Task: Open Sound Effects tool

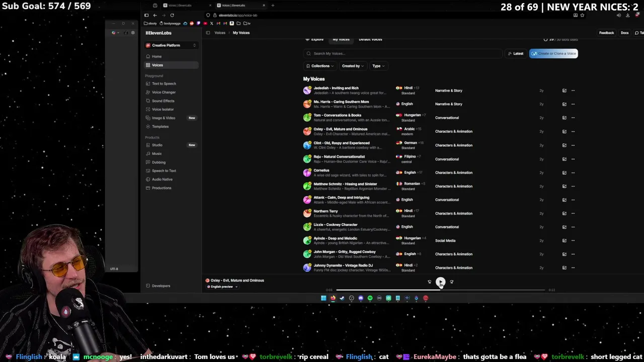Action: [163, 101]
